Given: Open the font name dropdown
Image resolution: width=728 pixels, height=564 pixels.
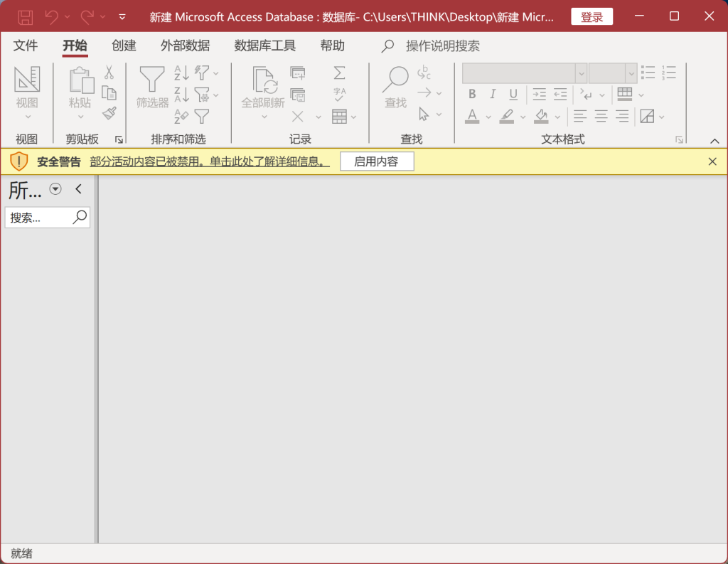Looking at the screenshot, I should (581, 73).
